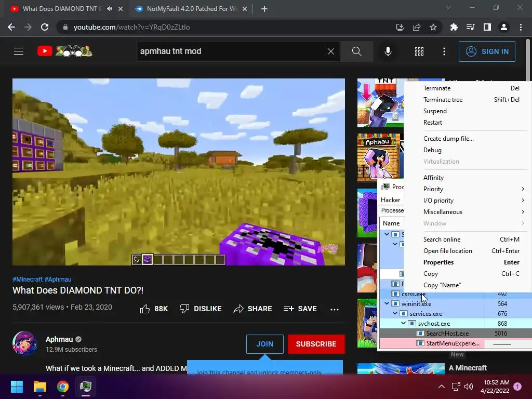Open Chrome extensions puzzle icon

(x=454, y=27)
